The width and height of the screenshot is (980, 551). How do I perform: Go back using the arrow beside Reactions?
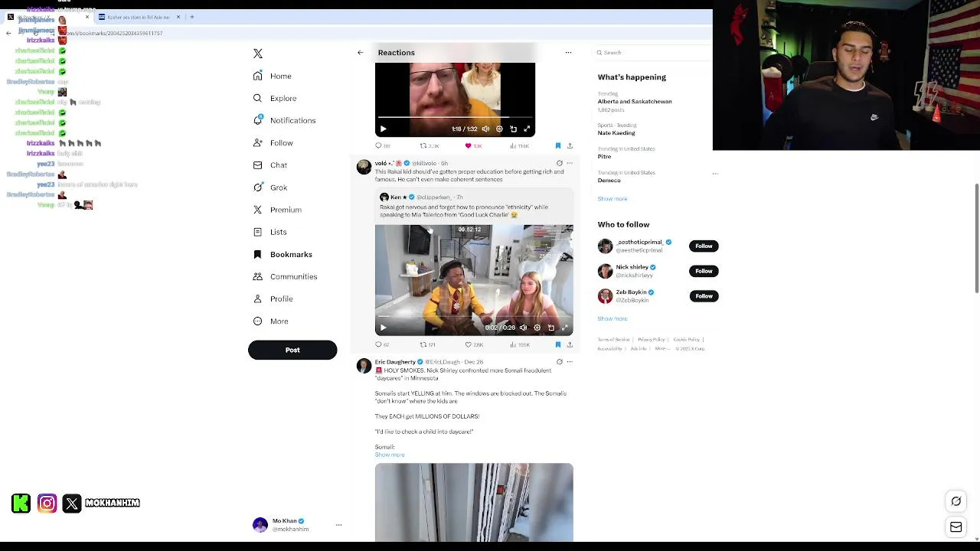360,53
